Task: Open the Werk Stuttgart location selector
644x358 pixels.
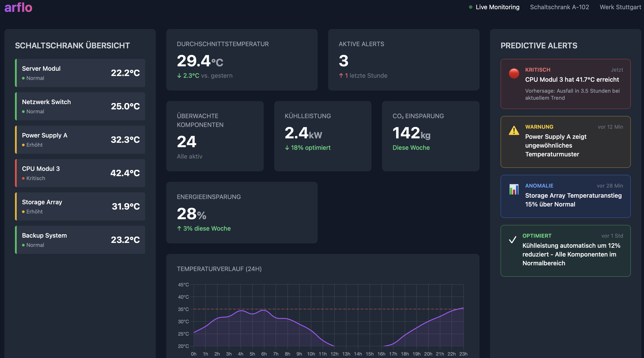Action: click(x=620, y=7)
